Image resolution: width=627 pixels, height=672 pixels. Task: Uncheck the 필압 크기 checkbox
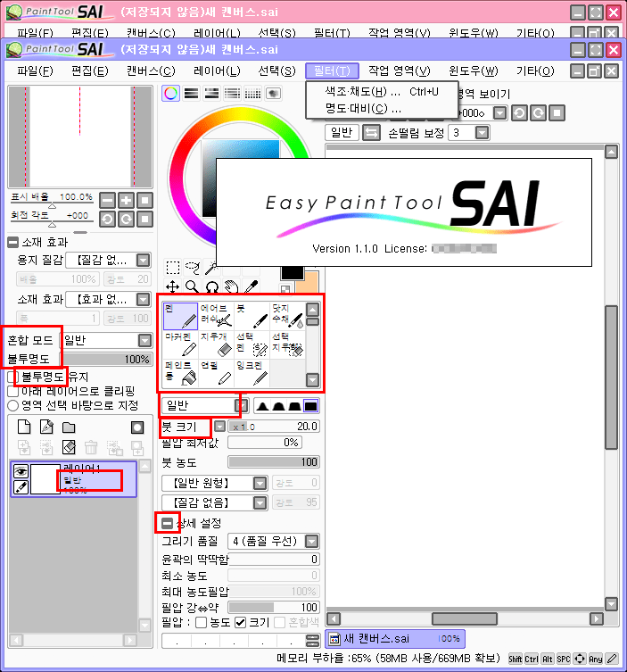click(x=240, y=623)
